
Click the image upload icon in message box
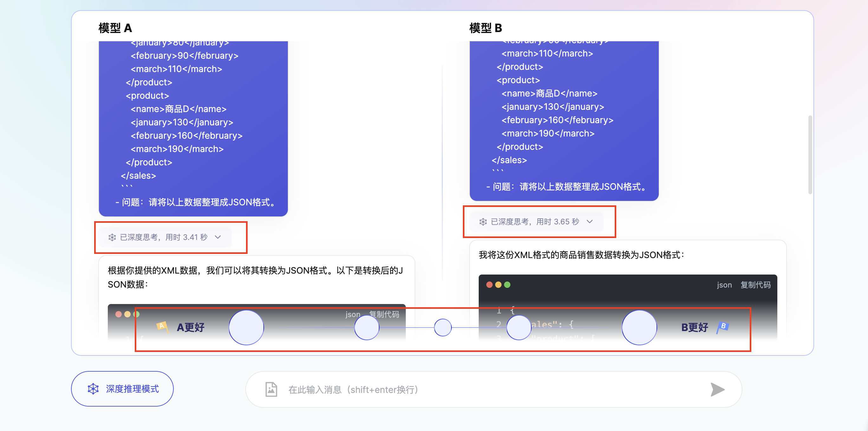pyautogui.click(x=271, y=389)
